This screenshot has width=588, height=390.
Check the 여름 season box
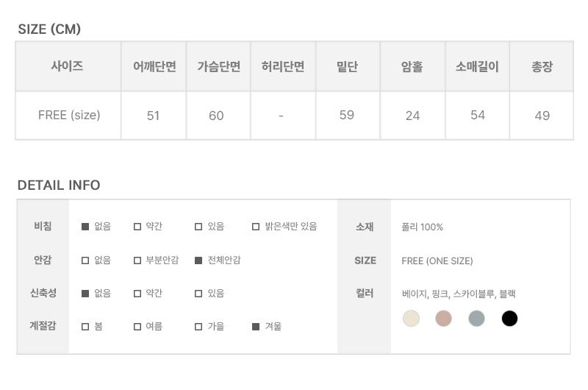(x=137, y=326)
